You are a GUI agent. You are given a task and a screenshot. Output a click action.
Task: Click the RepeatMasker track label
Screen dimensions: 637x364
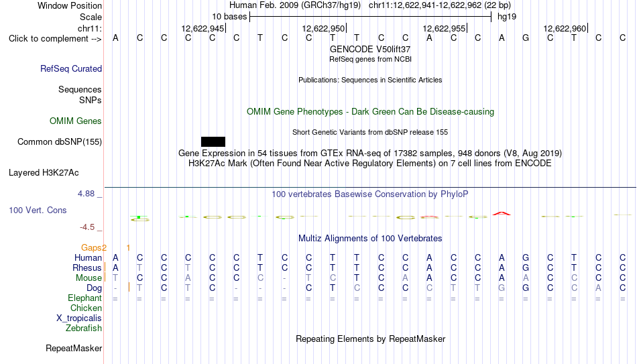pyautogui.click(x=74, y=348)
